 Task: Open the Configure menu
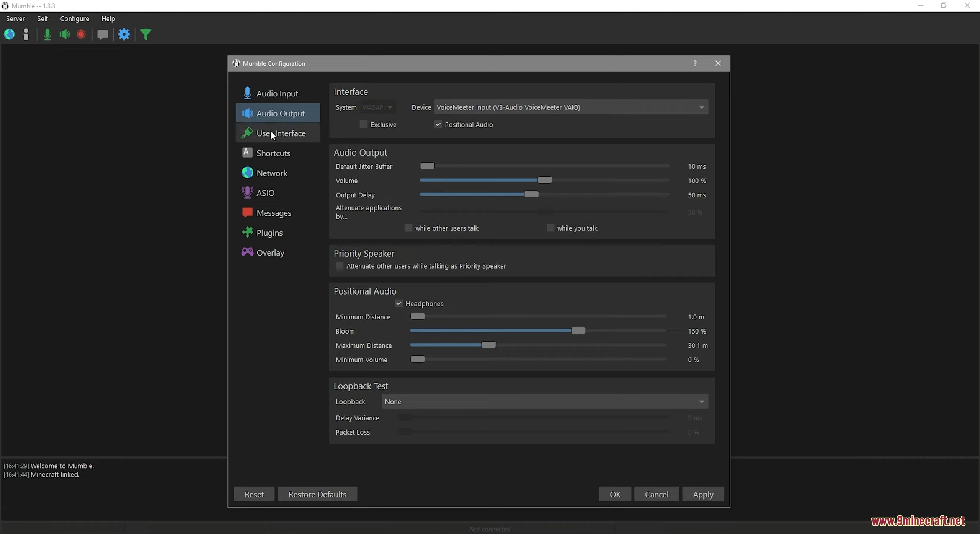[x=74, y=18]
